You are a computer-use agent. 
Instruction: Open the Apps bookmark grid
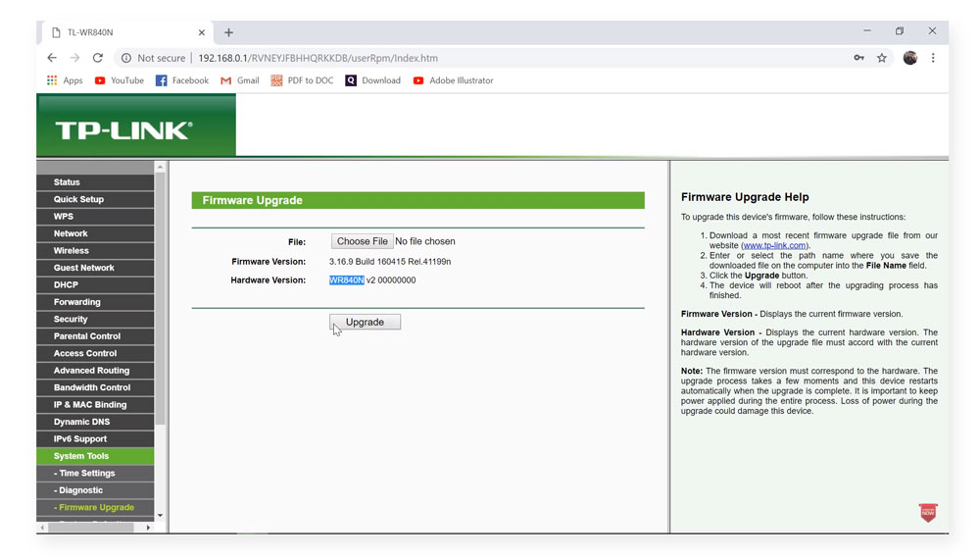(65, 80)
